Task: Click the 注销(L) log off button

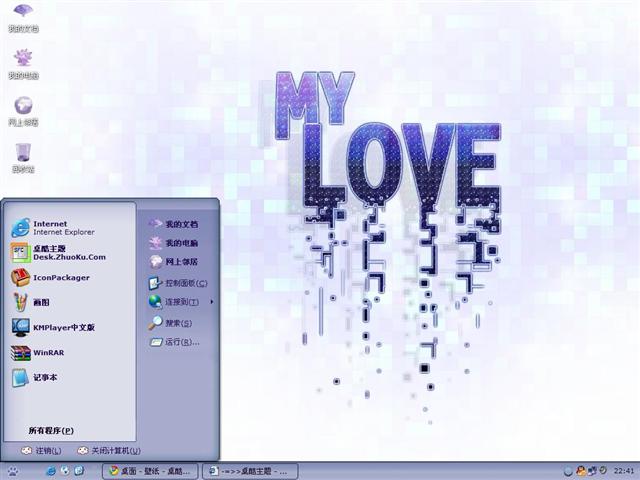Action: 41,451
